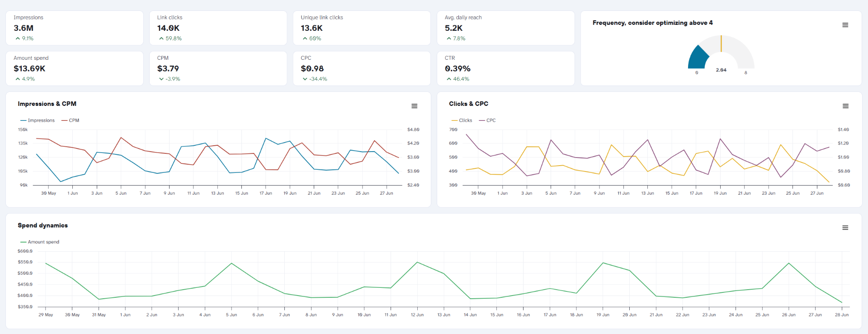Viewport: 868px width, 334px height.
Task: Open Frequency gauge chart hamburger menu
Action: pyautogui.click(x=845, y=25)
